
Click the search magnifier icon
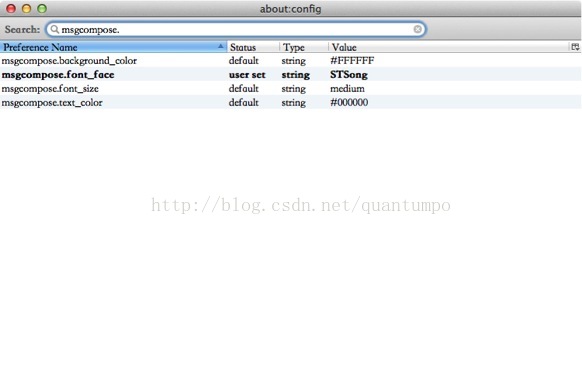55,29
